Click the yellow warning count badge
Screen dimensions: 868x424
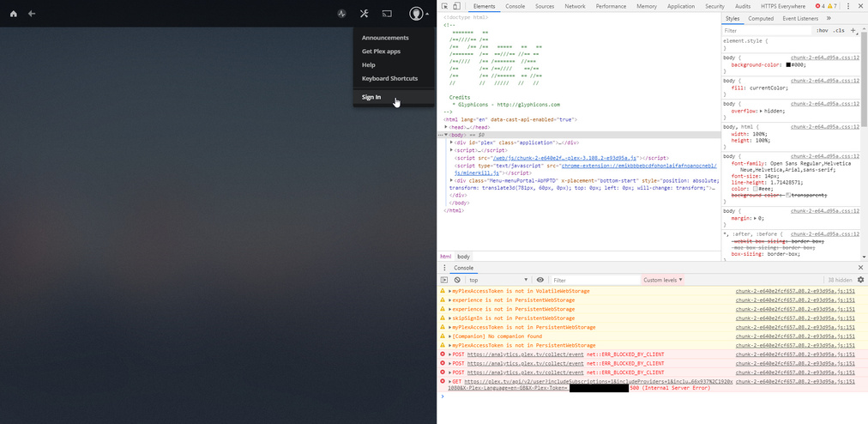(x=832, y=6)
